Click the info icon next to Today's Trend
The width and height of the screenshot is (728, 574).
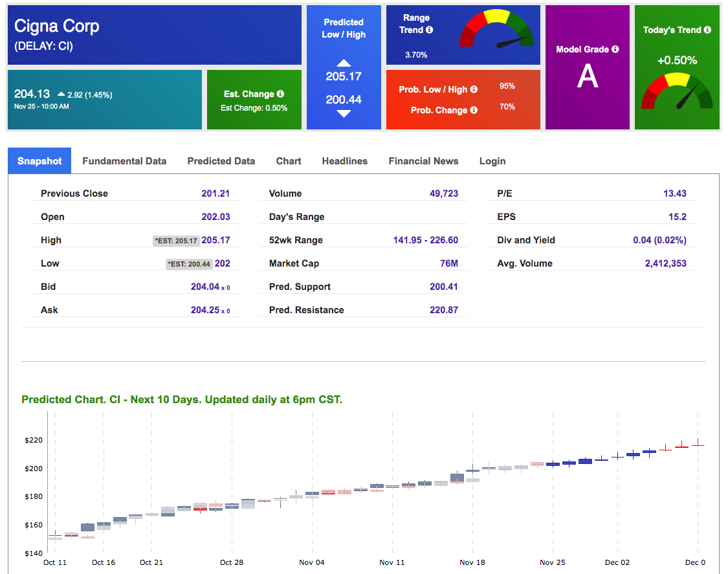pyautogui.click(x=707, y=30)
